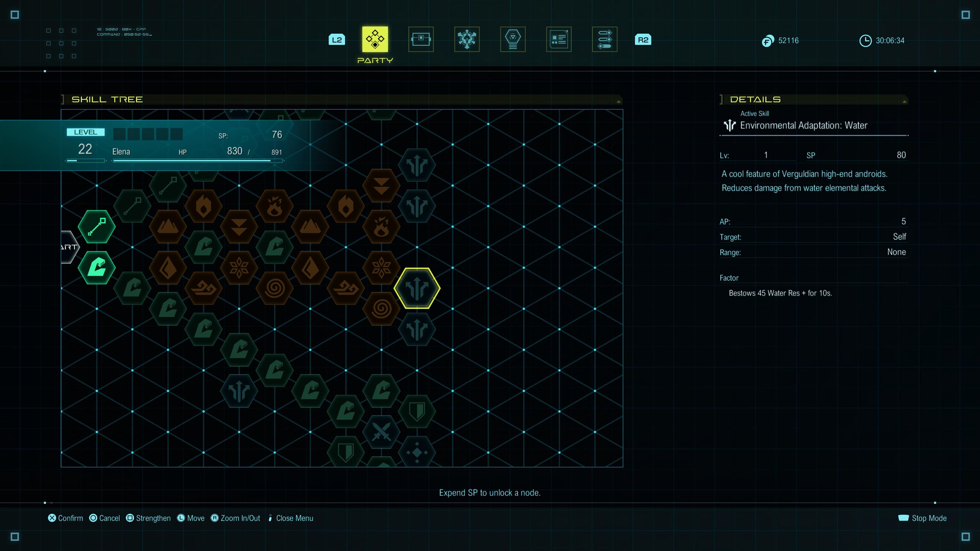980x551 pixels.
Task: Select dim wand node touching the bright wand node
Action: coord(132,206)
